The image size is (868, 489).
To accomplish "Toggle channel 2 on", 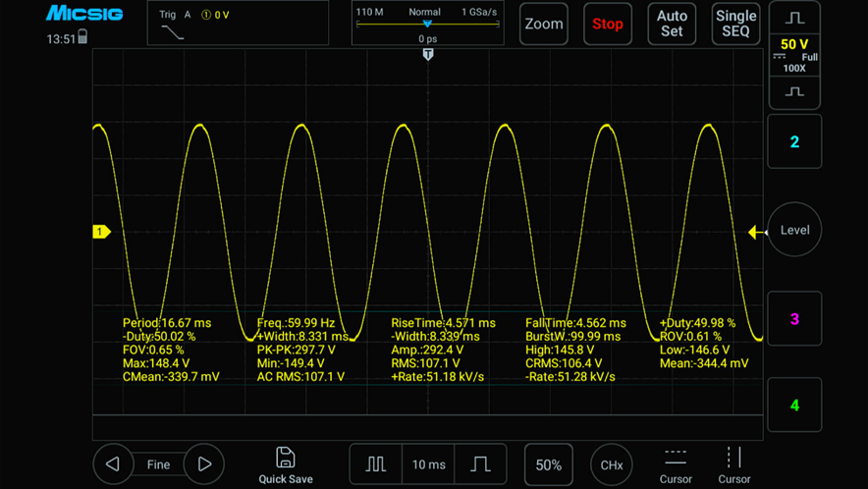I will pyautogui.click(x=794, y=142).
